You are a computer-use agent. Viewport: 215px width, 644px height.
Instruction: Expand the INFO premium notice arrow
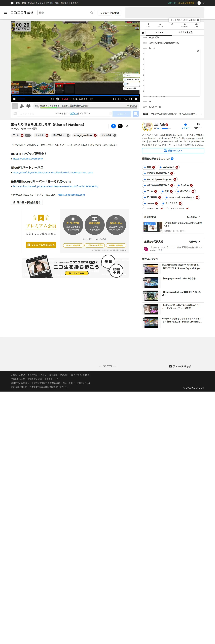tap(201, 114)
